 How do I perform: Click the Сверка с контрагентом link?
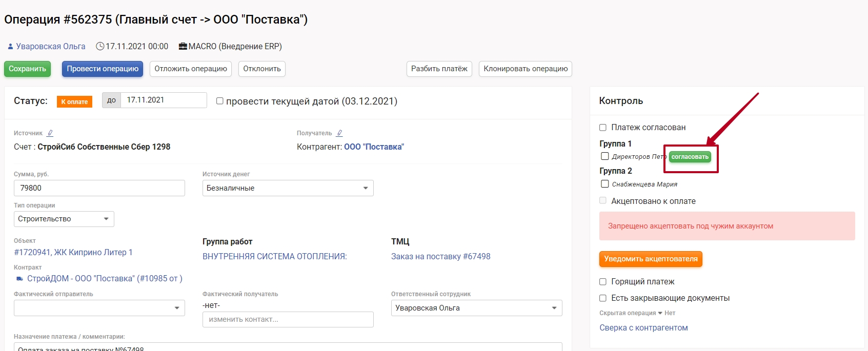pyautogui.click(x=643, y=328)
